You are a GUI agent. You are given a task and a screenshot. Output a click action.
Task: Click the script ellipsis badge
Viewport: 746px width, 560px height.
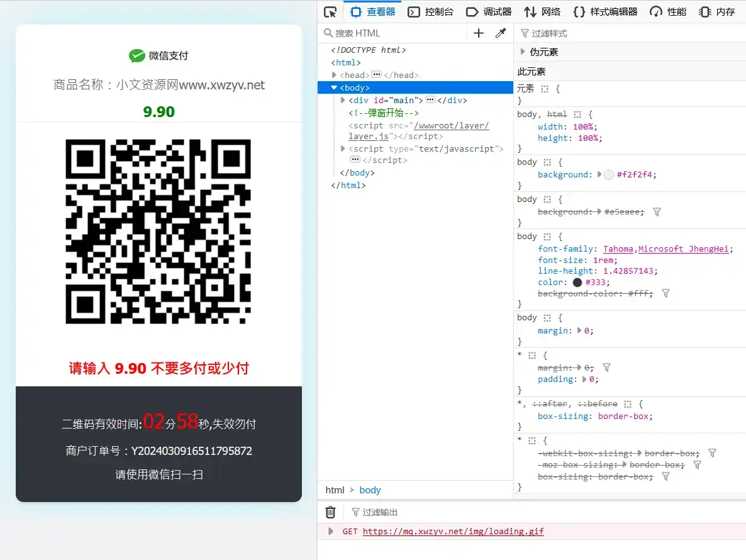pos(355,159)
